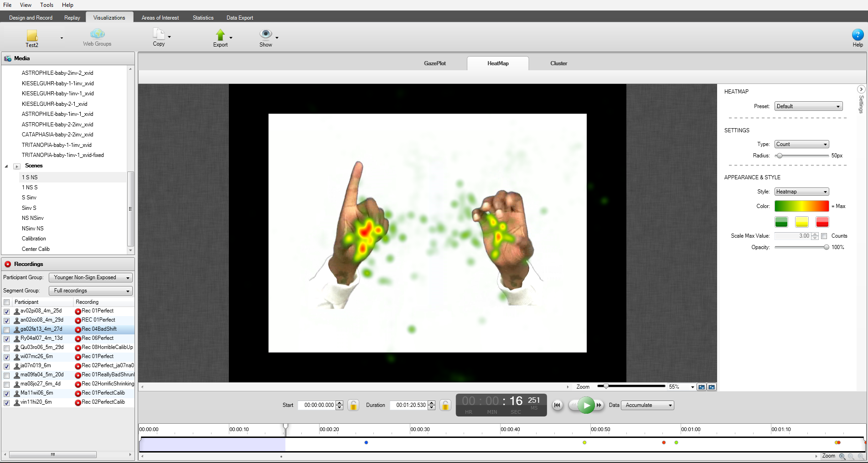Screen dimensions: 868x463
Task: Click the Media panel header icon
Action: tap(8, 58)
